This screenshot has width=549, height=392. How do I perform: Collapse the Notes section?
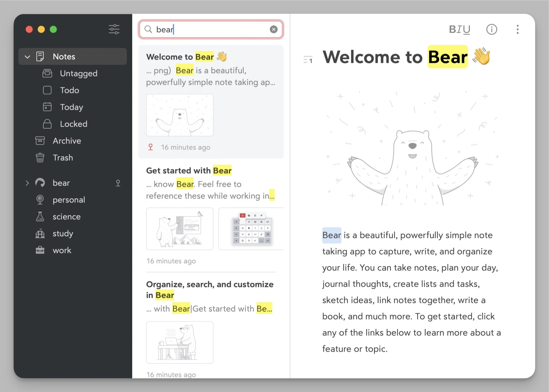point(27,57)
